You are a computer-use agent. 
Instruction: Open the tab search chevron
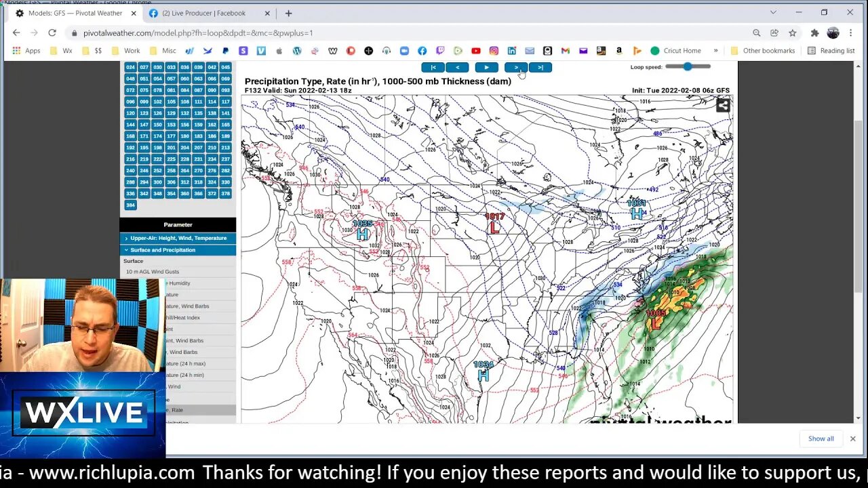coord(773,12)
